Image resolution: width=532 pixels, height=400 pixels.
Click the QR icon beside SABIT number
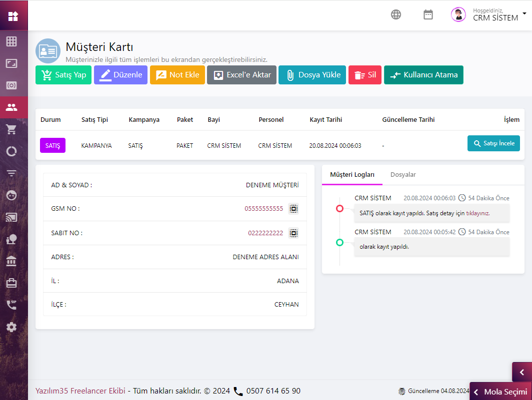(293, 233)
